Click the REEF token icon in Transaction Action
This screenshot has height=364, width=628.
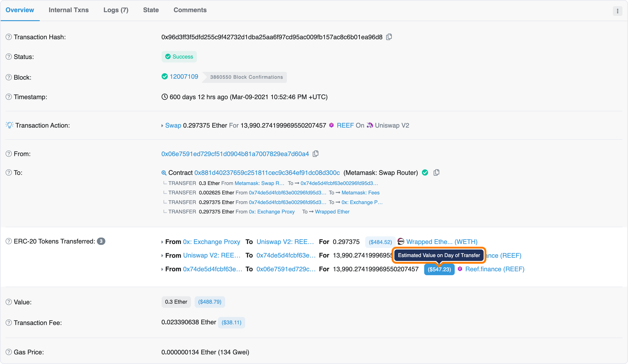click(x=331, y=125)
